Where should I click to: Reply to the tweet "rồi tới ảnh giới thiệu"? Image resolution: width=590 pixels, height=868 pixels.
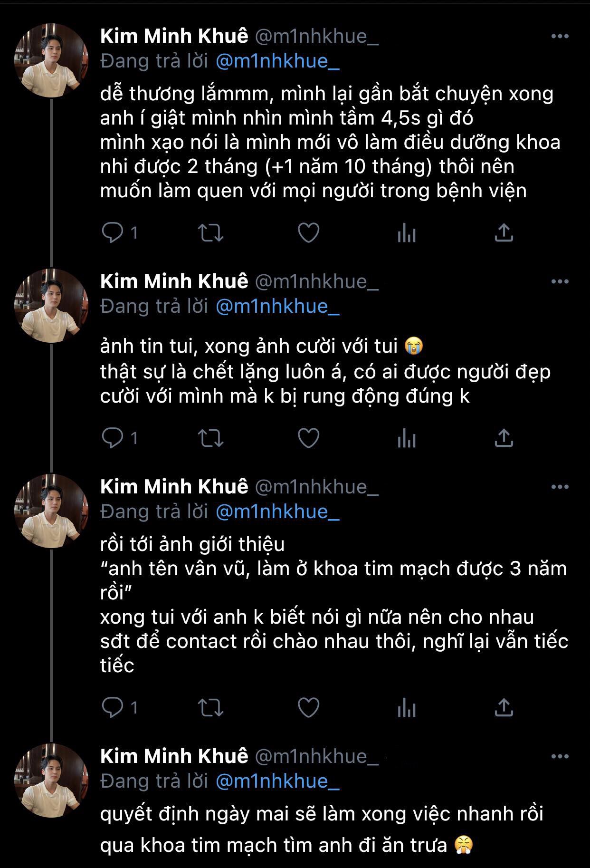click(x=113, y=707)
